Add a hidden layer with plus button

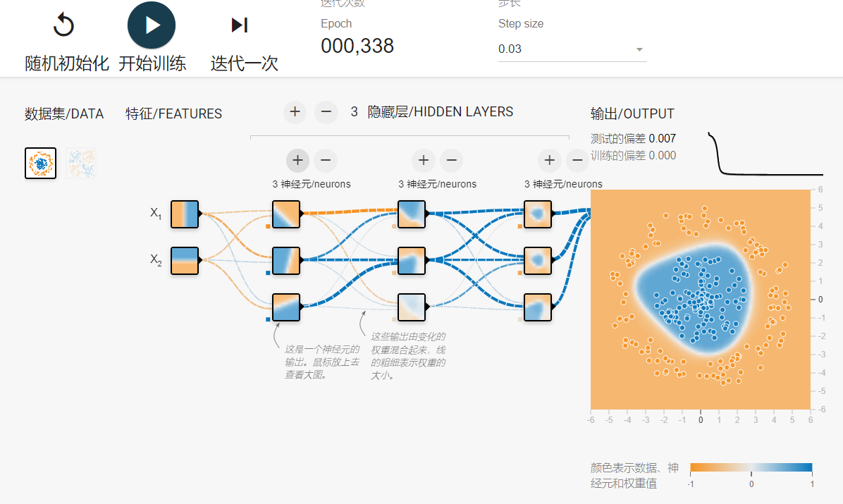[x=295, y=111]
